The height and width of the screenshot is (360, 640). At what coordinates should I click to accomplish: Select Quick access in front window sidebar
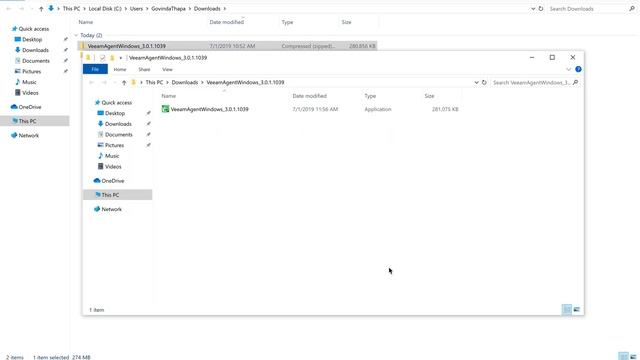pyautogui.click(x=116, y=102)
